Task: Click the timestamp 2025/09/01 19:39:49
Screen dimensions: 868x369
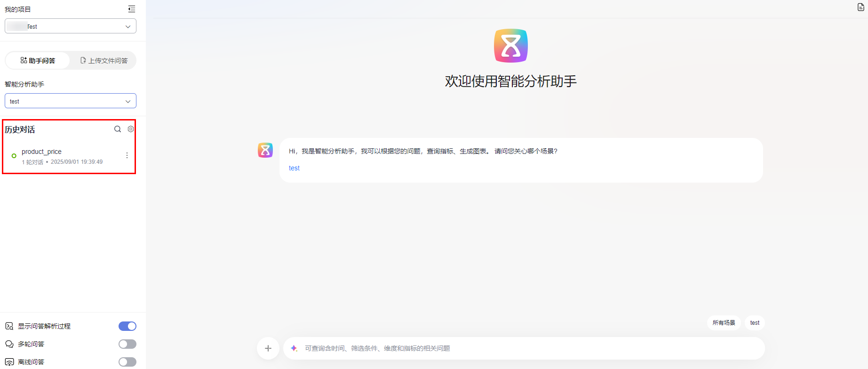Action: pyautogui.click(x=77, y=162)
